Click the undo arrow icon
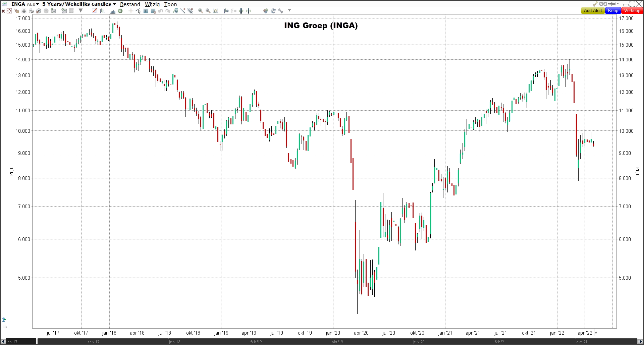The width and height of the screenshot is (644, 345). point(161,11)
